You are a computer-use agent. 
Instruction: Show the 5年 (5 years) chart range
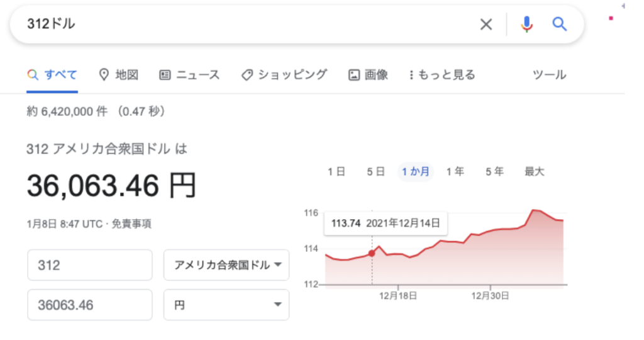tap(494, 171)
